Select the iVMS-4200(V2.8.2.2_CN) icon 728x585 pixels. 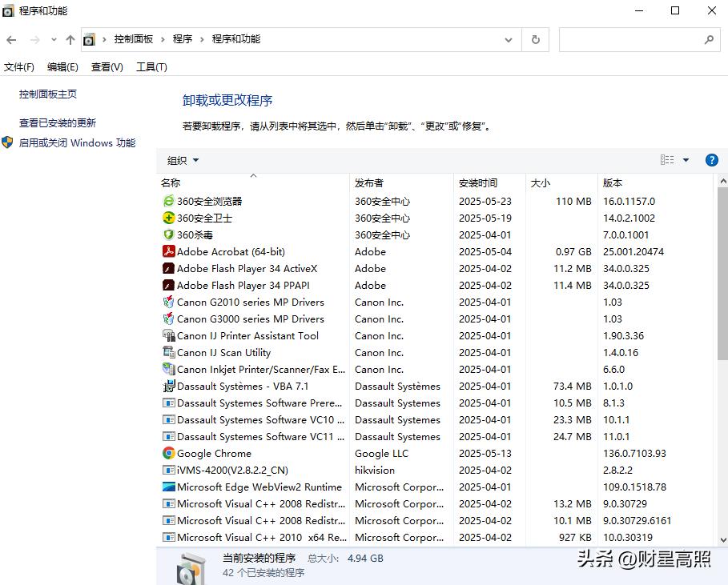(168, 470)
